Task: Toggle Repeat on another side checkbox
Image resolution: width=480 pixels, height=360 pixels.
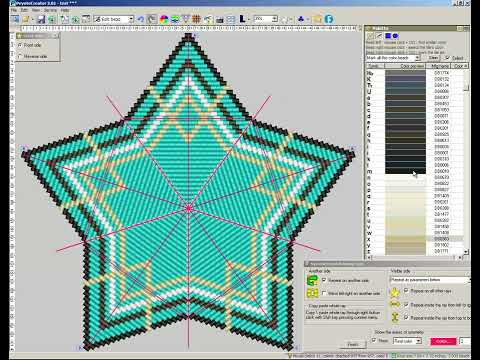Action: [x=324, y=280]
